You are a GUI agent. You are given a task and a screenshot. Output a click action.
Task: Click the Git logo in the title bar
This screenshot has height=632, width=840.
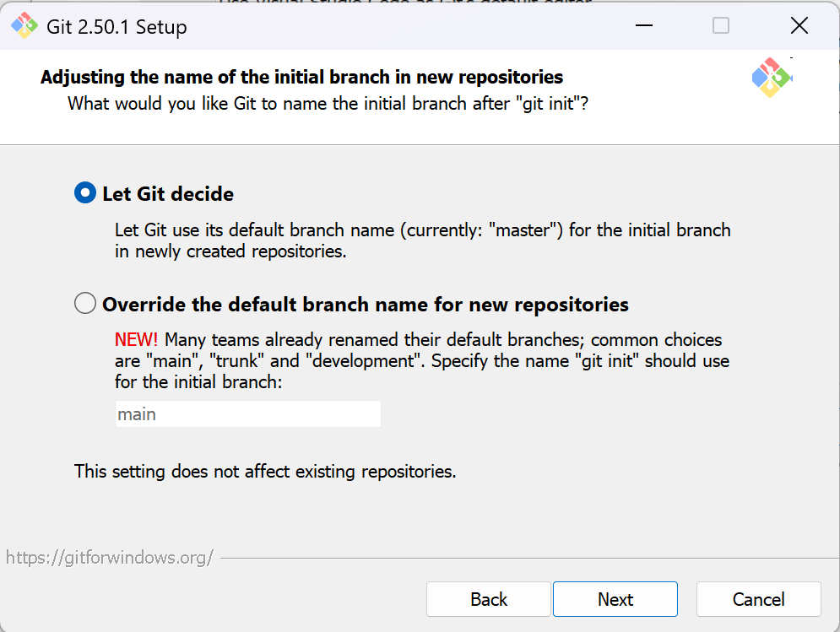[24, 25]
